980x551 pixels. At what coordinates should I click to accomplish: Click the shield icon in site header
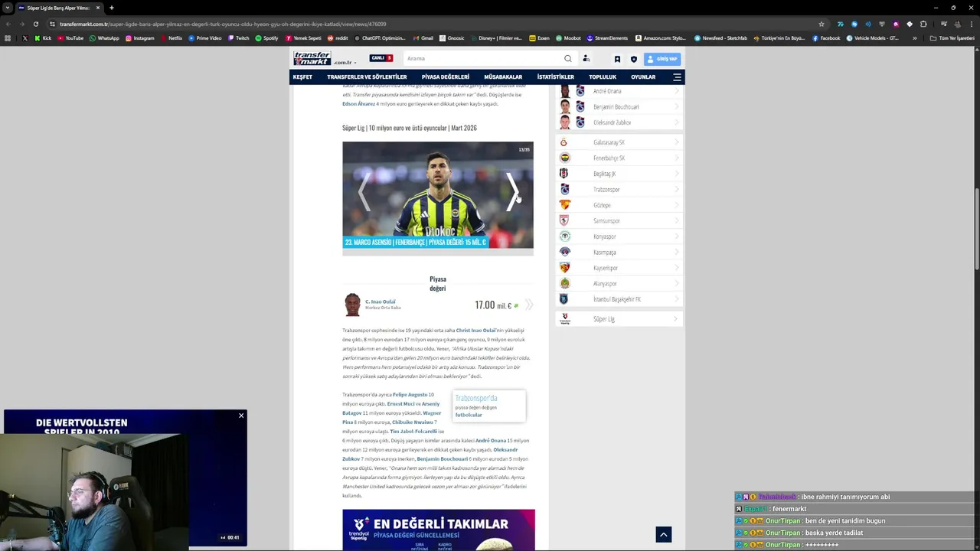pos(633,59)
